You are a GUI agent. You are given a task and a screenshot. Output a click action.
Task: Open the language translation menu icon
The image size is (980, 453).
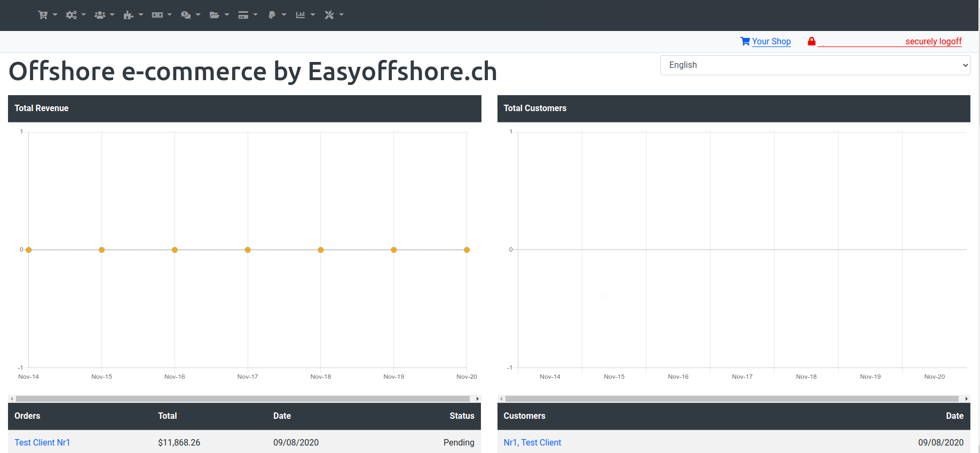click(162, 15)
